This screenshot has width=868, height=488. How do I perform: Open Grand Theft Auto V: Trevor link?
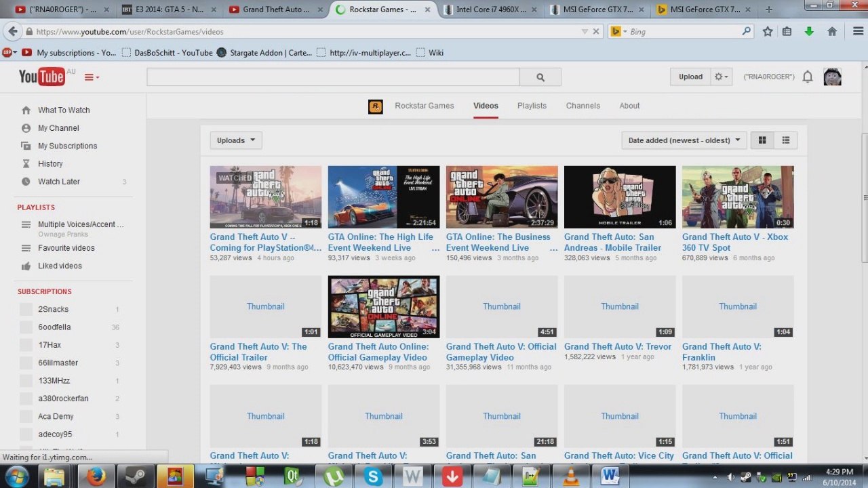click(x=617, y=346)
